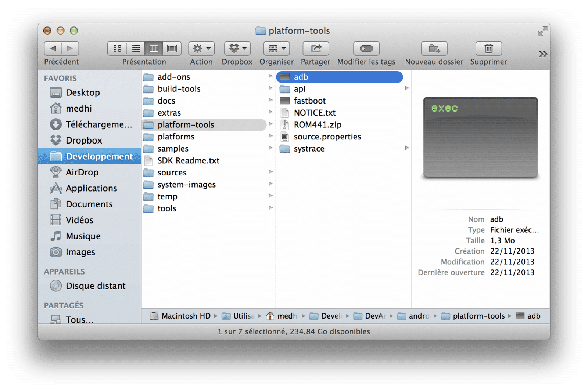Image resolution: width=588 pixels, height=392 pixels.
Task: Click the Modifier les tags icon
Action: tap(366, 48)
